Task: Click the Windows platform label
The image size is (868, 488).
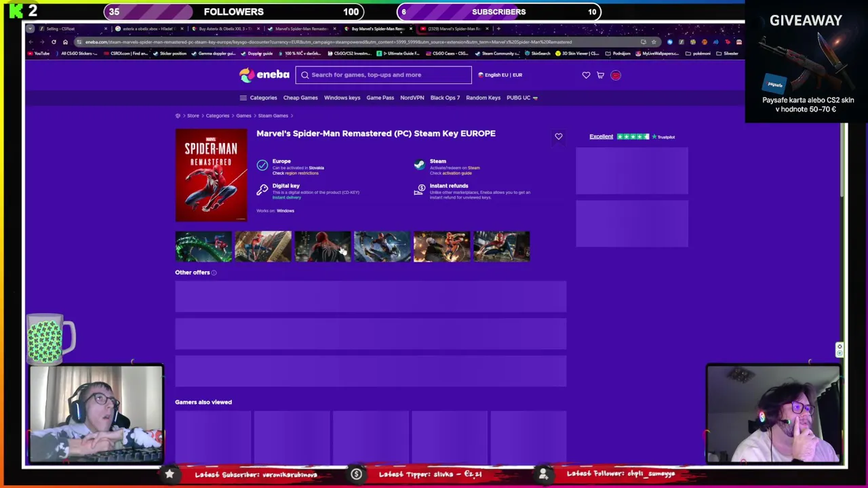Action: (x=285, y=211)
